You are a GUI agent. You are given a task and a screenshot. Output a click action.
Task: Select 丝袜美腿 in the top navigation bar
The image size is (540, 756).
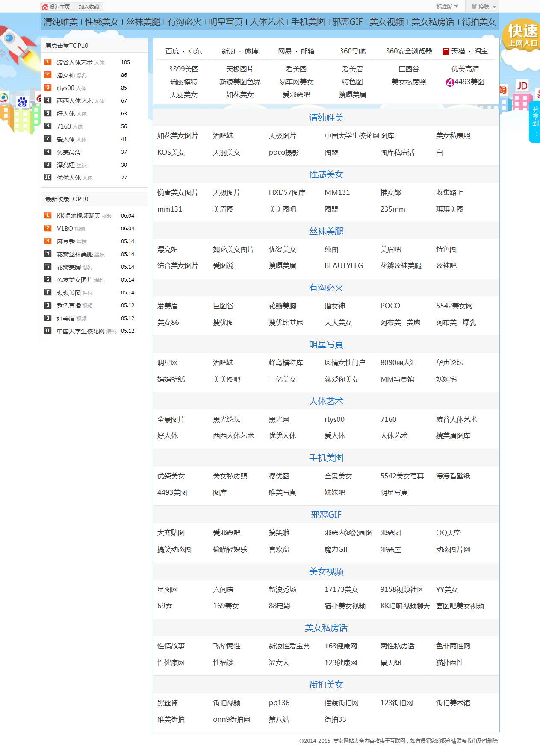(x=143, y=22)
